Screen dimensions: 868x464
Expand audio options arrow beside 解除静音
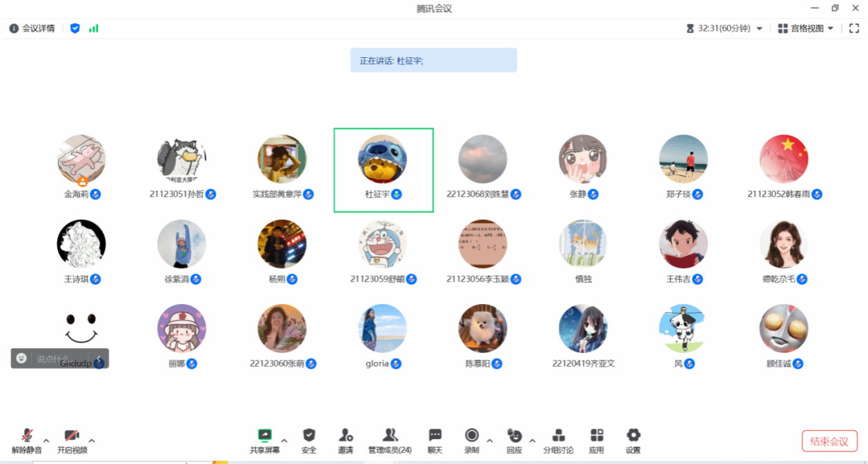pyautogui.click(x=46, y=440)
